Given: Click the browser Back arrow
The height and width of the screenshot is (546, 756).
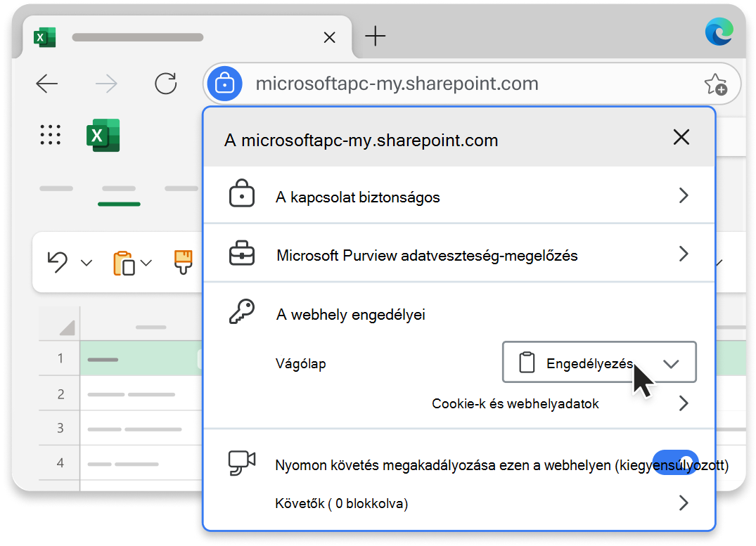Looking at the screenshot, I should [x=47, y=84].
